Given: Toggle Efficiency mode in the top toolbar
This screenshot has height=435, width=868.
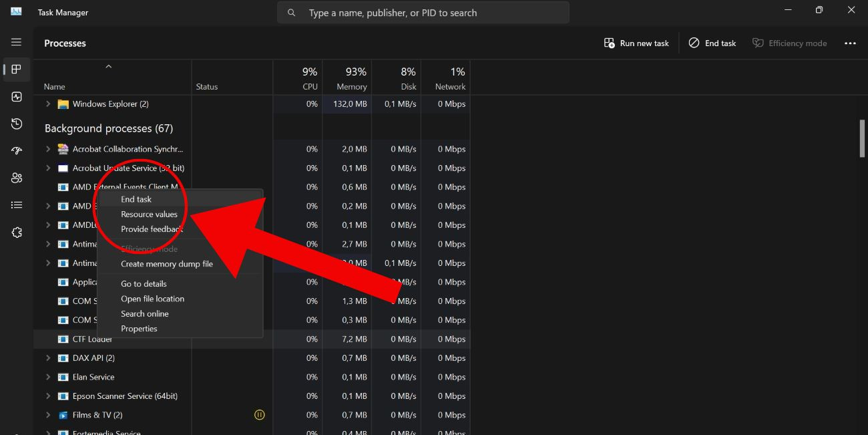Looking at the screenshot, I should [790, 43].
